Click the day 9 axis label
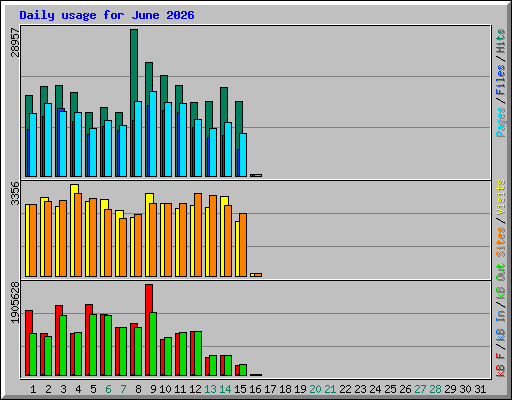This screenshot has height=400, width=512. pos(153,389)
